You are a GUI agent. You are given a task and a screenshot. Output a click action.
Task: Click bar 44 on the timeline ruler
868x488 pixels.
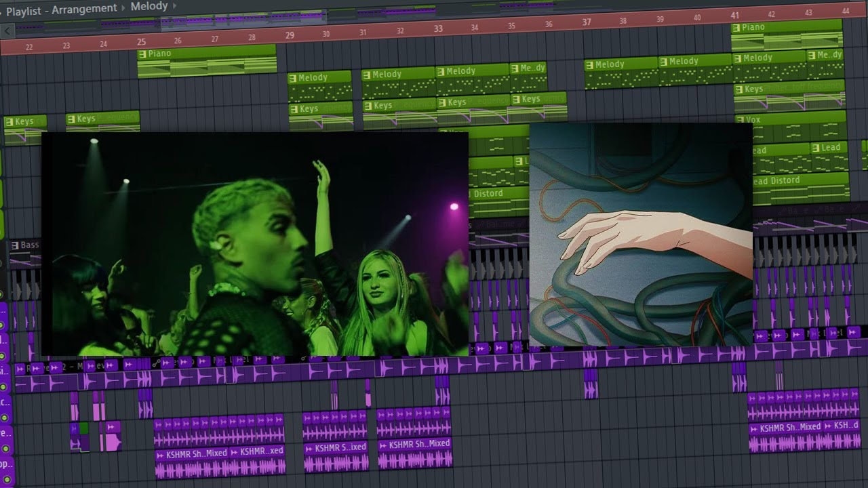(845, 11)
